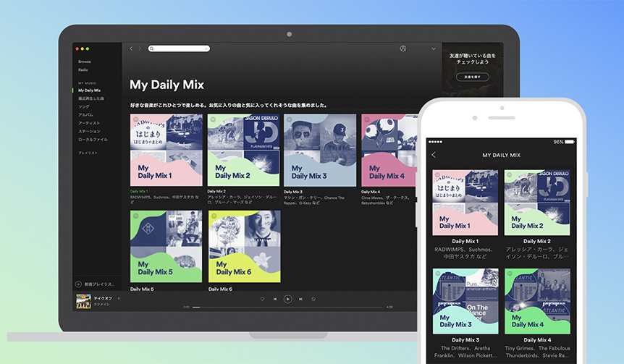This screenshot has width=624, height=364.
Task: Click the 友達を探す button
Action: 472,77
